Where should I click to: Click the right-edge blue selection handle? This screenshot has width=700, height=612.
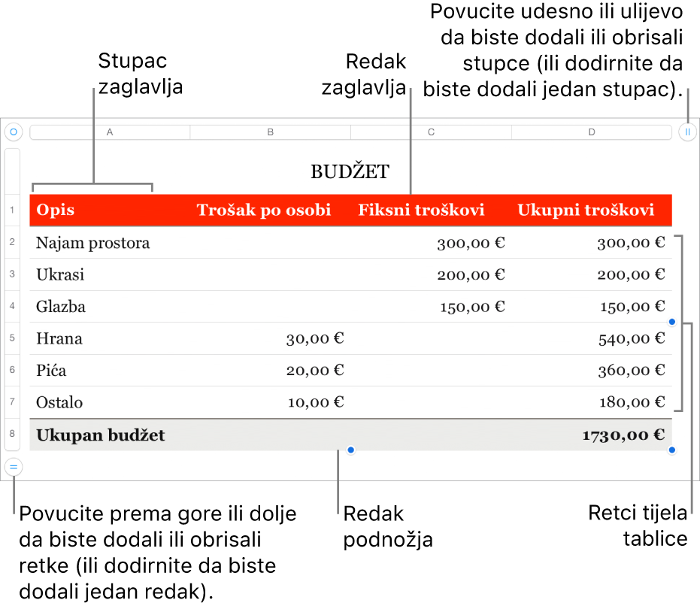(x=672, y=322)
